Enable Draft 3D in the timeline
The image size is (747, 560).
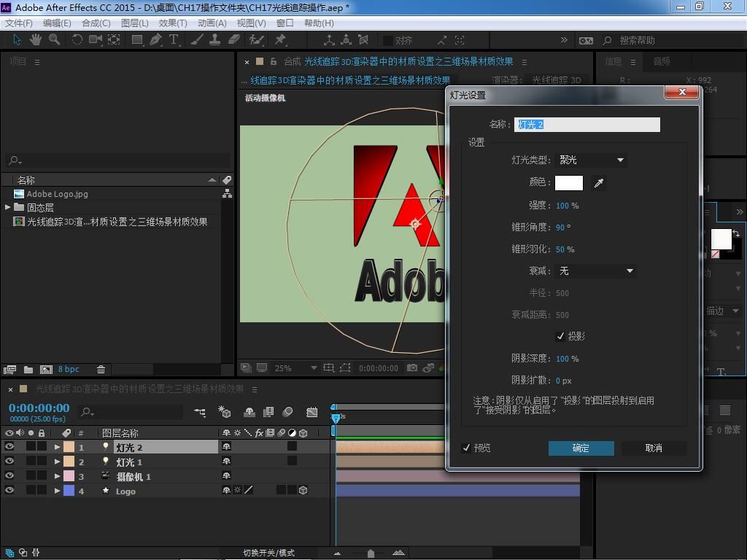[x=225, y=412]
